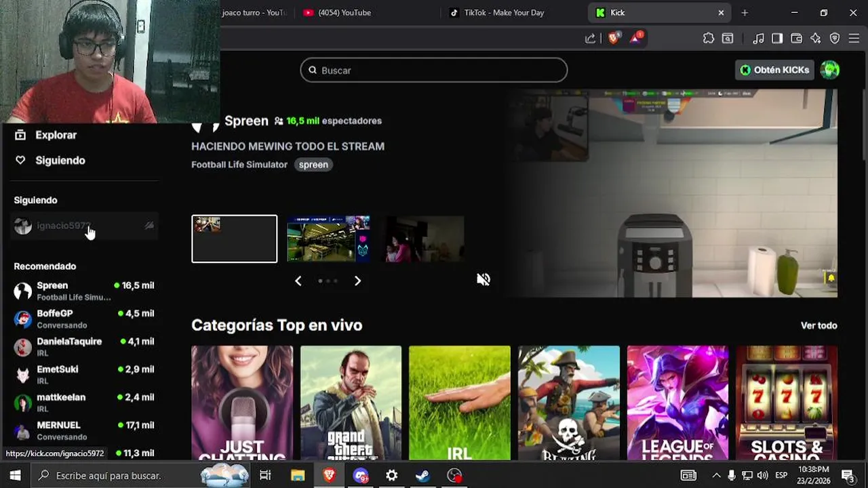Open Spreen channel in Recomendado list
This screenshot has width=868, height=488.
point(84,291)
